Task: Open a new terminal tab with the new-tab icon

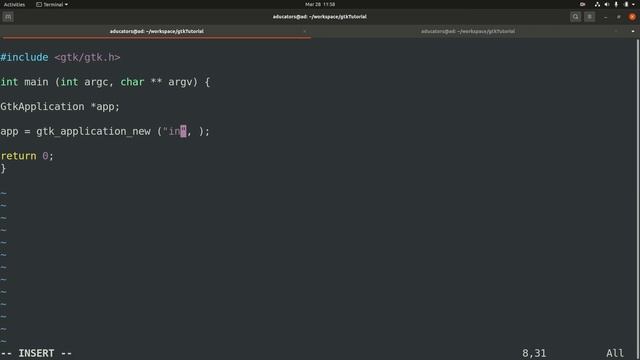Action: tap(8, 17)
